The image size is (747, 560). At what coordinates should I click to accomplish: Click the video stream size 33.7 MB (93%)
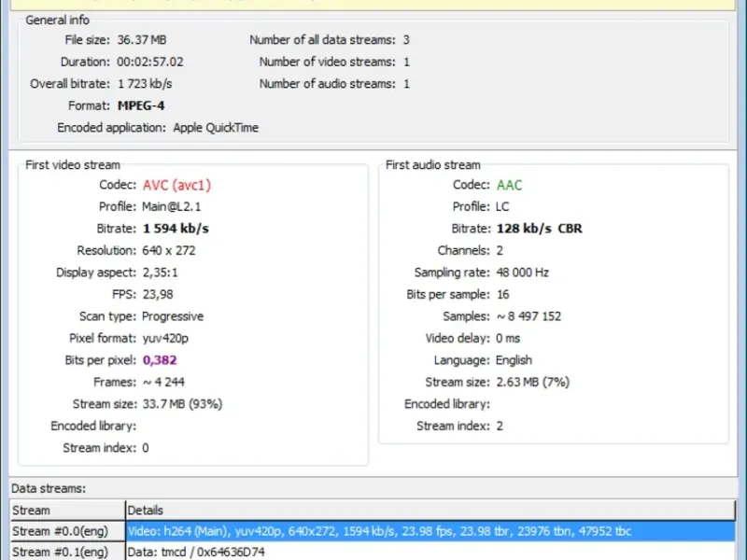pos(182,404)
